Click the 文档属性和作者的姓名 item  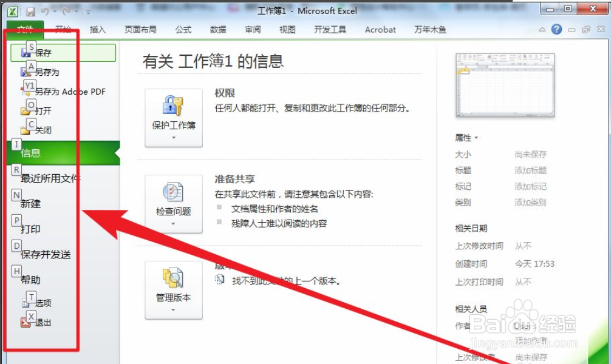[x=275, y=209]
